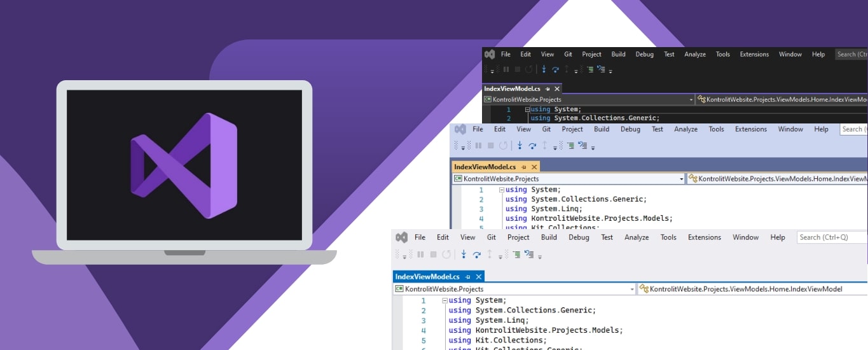
Task: Click Step Out icon in the blue window
Action: coord(544,145)
